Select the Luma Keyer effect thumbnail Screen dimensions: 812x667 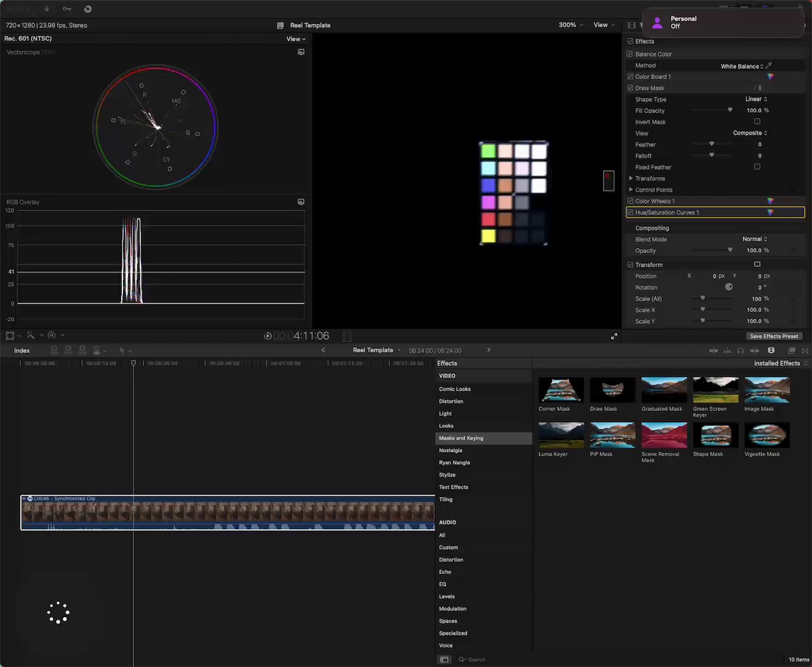tap(561, 436)
